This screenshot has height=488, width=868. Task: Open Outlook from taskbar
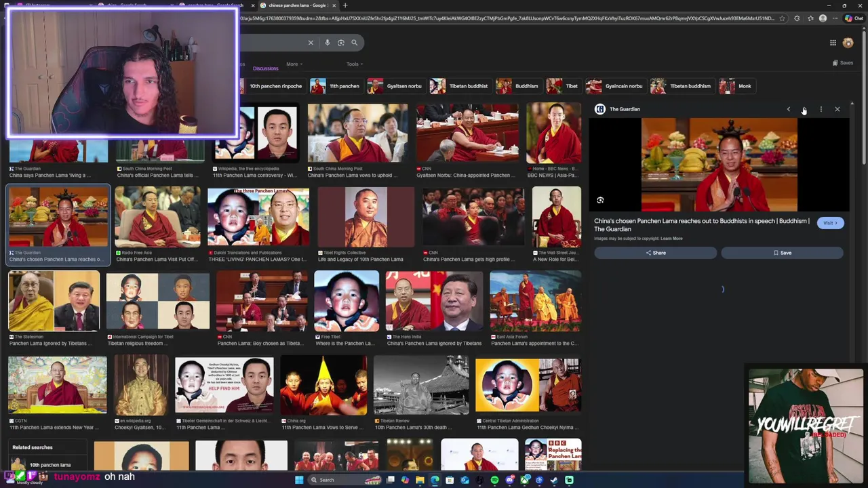[x=465, y=480]
